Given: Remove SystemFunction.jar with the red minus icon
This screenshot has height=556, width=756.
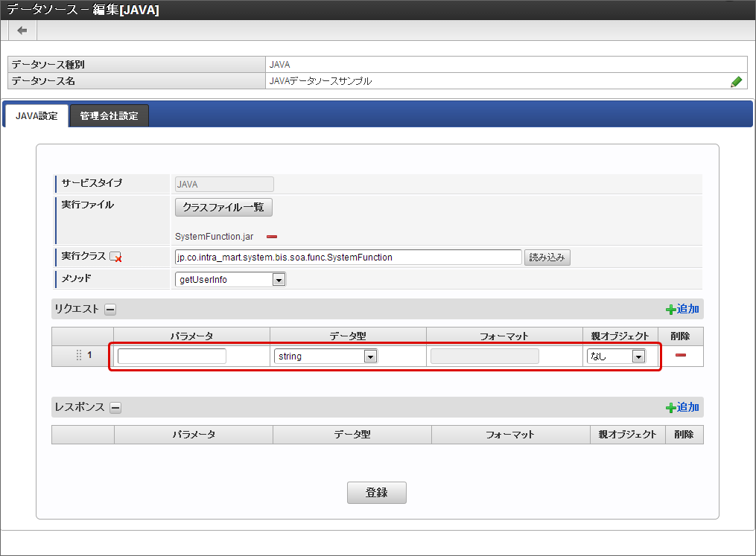Looking at the screenshot, I should tap(272, 237).
